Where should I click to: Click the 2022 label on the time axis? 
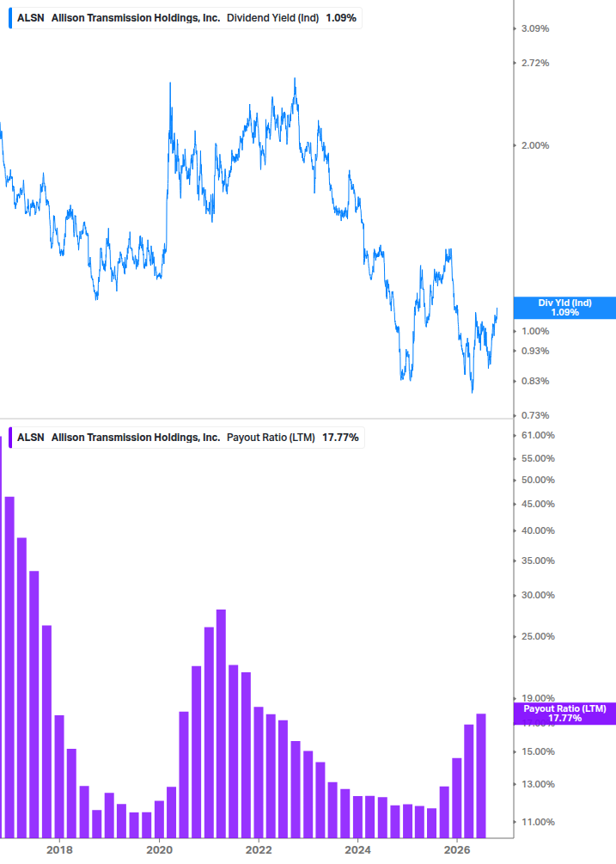[x=259, y=850]
